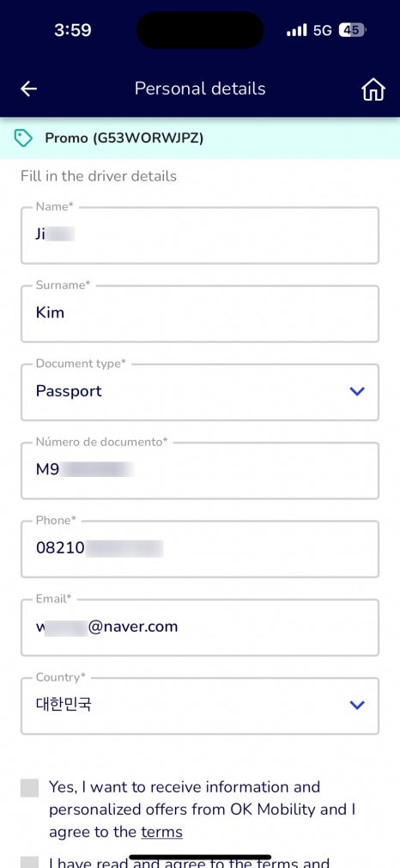This screenshot has width=400, height=868.
Task: Open the terms link
Action: click(x=161, y=832)
